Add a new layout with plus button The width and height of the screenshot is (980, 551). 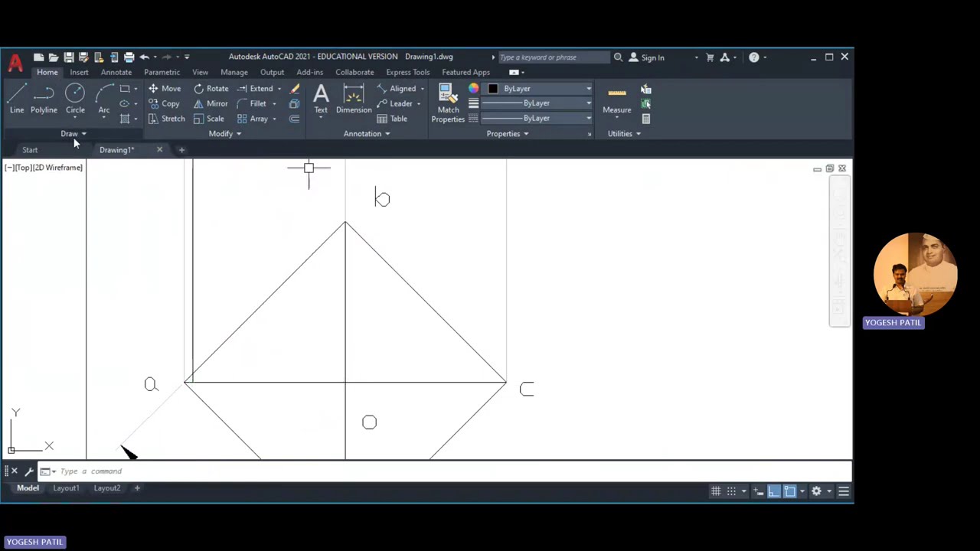click(137, 488)
